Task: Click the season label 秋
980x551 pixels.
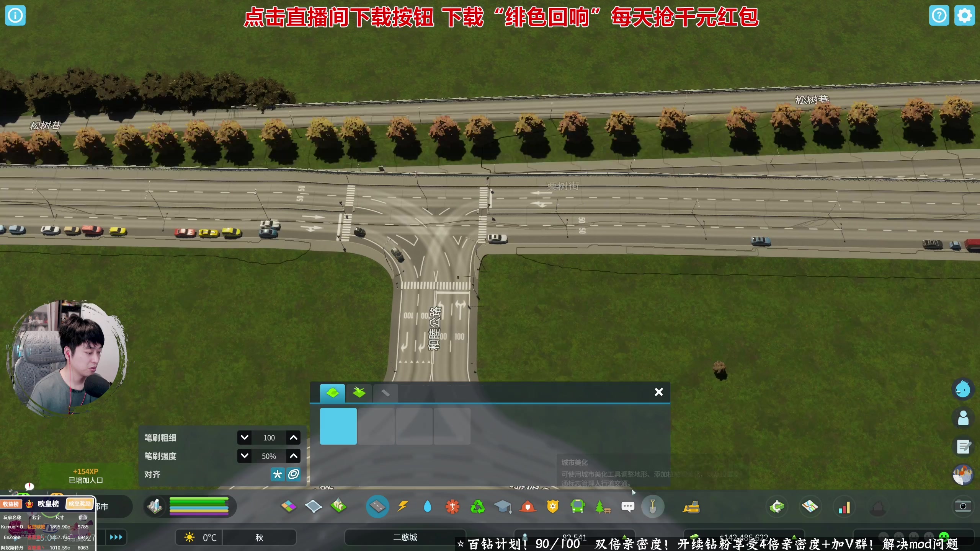Action: pos(260,538)
